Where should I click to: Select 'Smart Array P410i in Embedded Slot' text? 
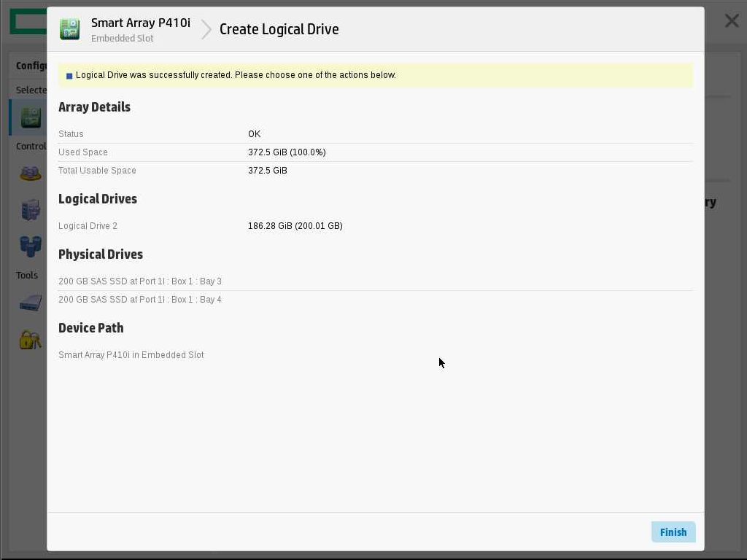click(x=131, y=355)
